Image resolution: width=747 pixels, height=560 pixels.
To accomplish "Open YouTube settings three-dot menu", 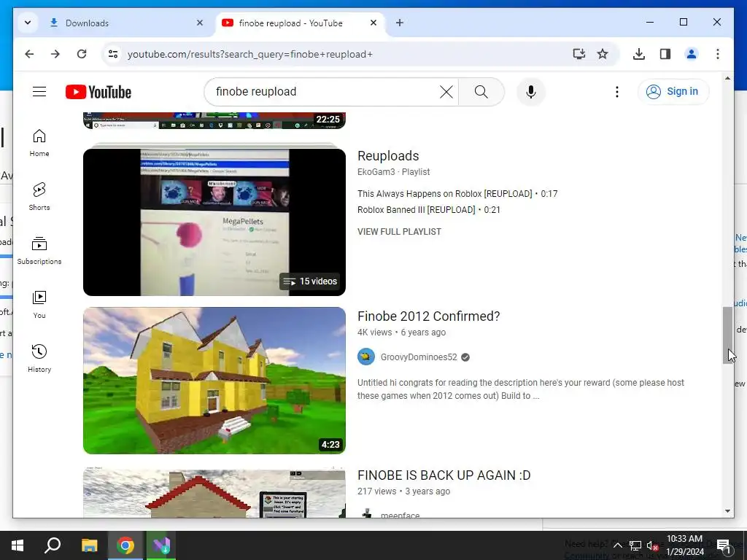I will 617,92.
